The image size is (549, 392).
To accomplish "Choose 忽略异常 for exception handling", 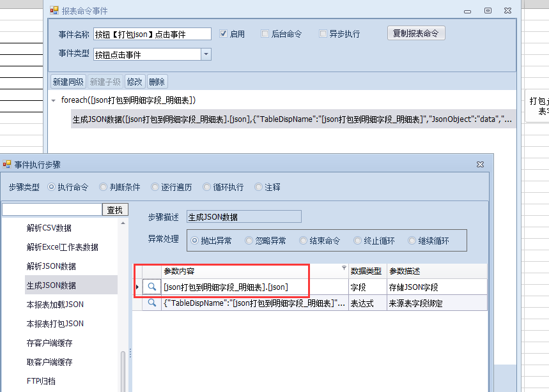I will [250, 241].
